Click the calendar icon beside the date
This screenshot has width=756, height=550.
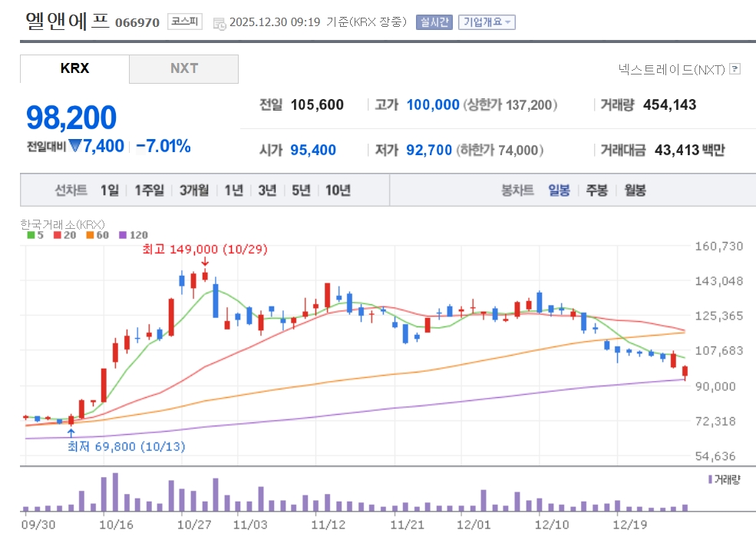pos(220,22)
